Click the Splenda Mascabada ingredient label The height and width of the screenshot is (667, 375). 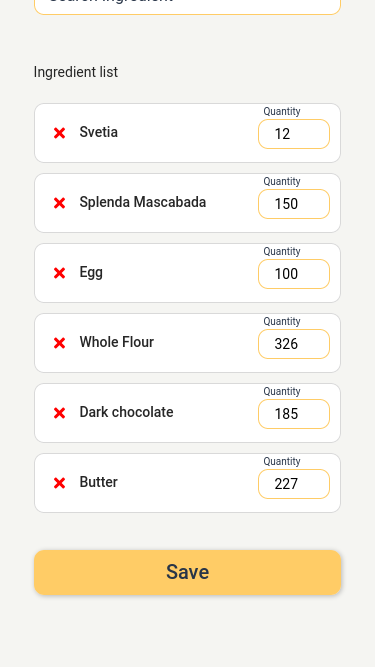click(x=143, y=202)
